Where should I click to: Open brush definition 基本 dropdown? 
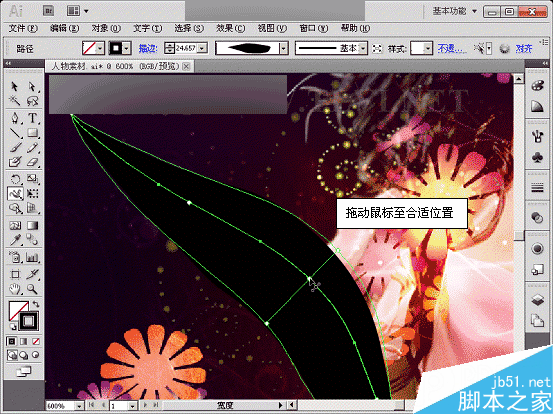363,48
